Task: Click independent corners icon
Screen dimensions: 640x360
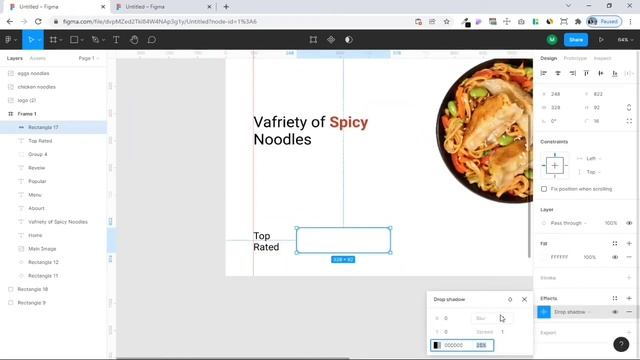Action: click(x=629, y=121)
